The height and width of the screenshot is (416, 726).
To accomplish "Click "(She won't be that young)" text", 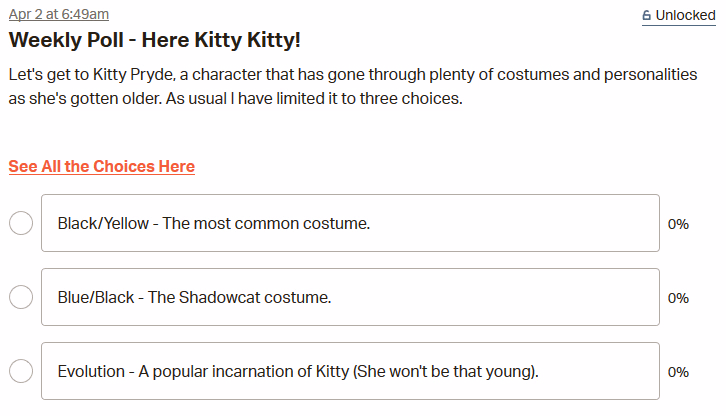I will click(x=446, y=372).
